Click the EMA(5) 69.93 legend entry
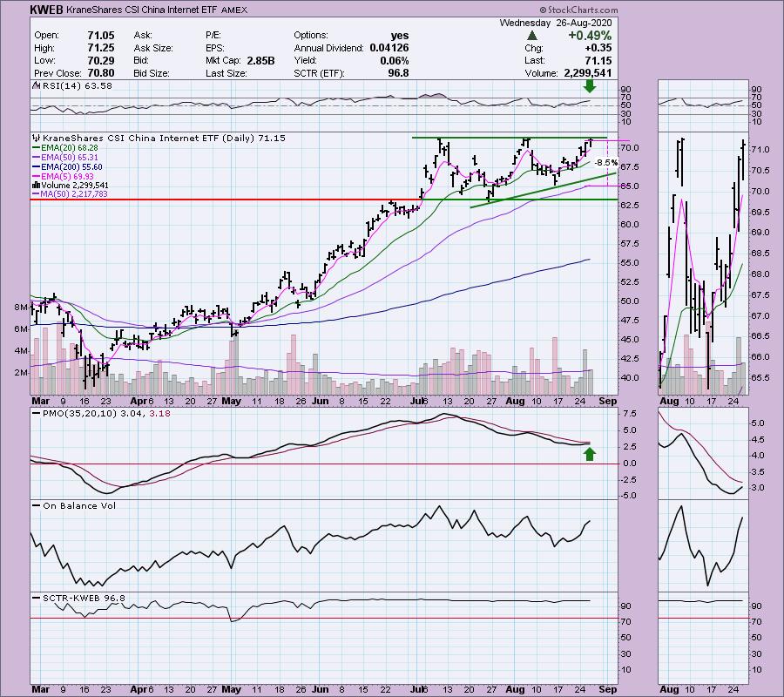 click(68, 177)
